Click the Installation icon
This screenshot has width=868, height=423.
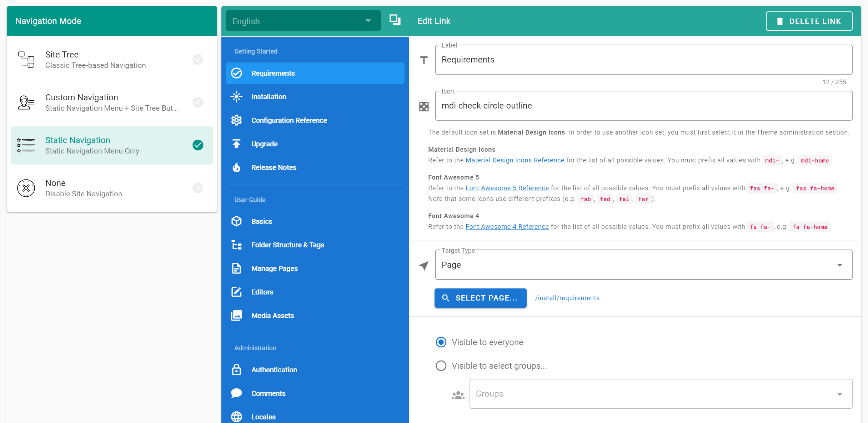click(x=236, y=96)
